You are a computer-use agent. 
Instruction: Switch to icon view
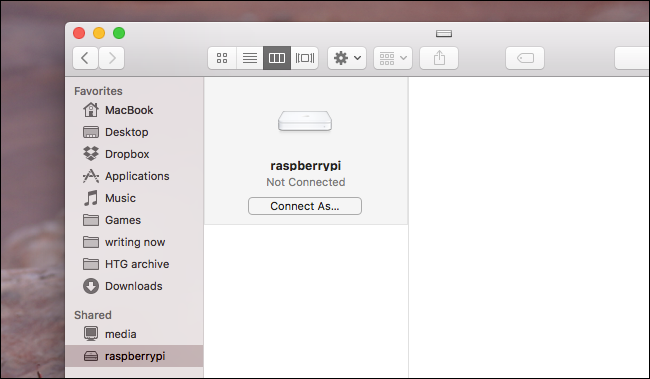[x=222, y=58]
